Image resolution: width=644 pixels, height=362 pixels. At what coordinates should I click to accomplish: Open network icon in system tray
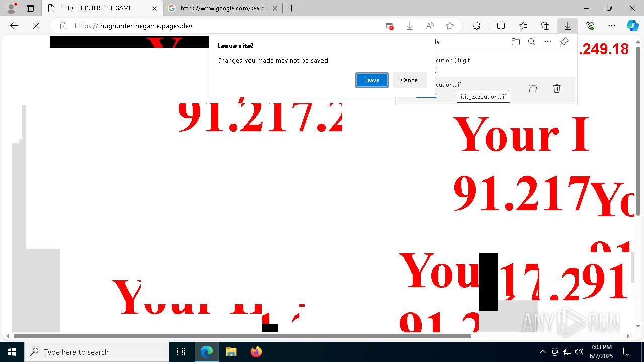coord(567,352)
